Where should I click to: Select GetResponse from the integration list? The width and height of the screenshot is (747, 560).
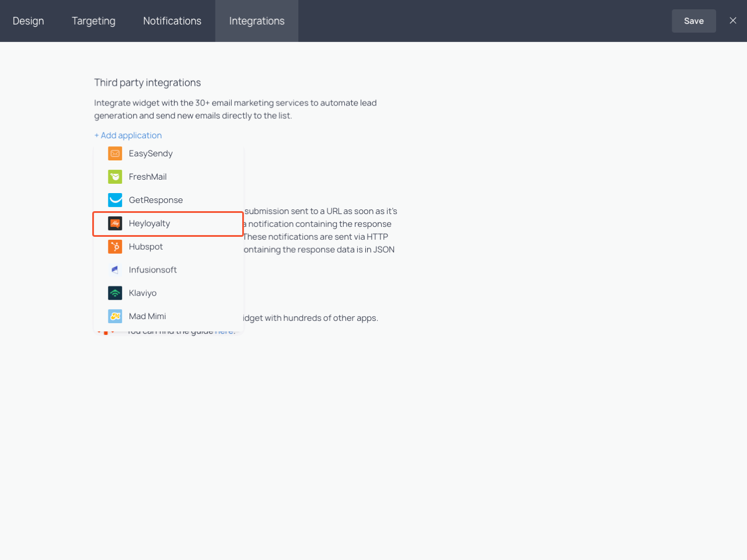coord(155,200)
